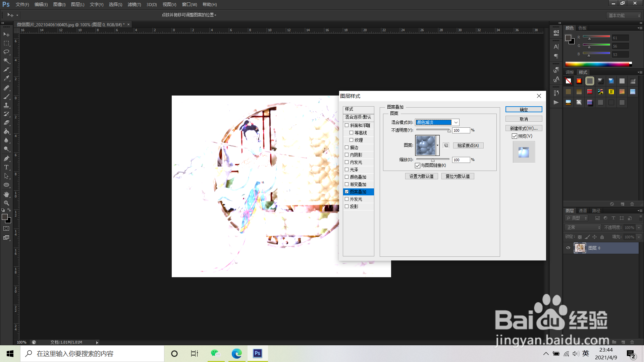Click the 缩放 slider track
Image resolution: width=644 pixels, height=362 pixels.
pos(433,160)
